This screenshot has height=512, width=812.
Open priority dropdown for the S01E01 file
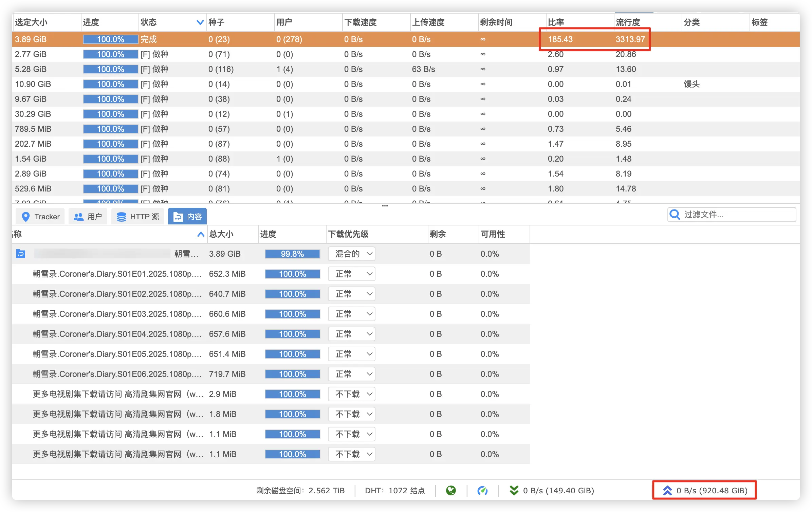(351, 274)
